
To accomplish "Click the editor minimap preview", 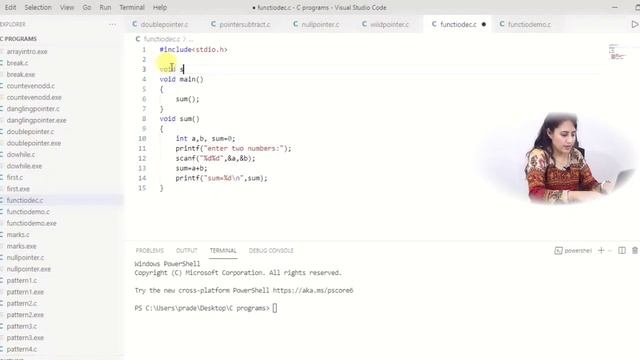I will [618, 51].
